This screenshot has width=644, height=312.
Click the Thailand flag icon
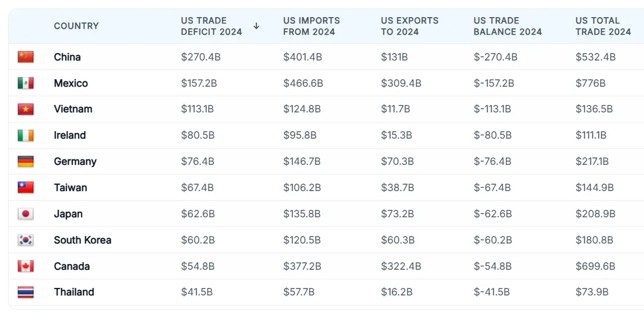[x=26, y=292]
